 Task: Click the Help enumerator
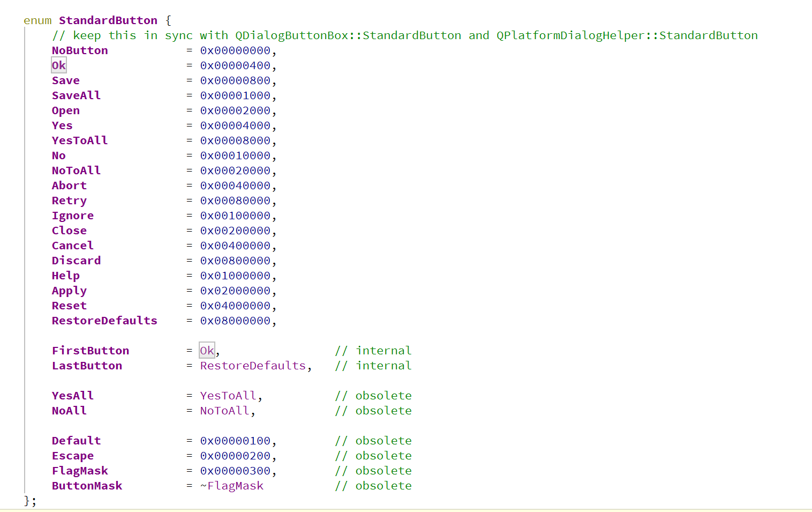pos(66,276)
